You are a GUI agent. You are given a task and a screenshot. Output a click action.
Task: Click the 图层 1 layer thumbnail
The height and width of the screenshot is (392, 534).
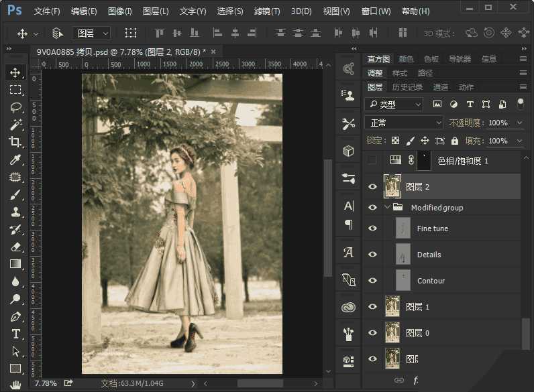(392, 307)
